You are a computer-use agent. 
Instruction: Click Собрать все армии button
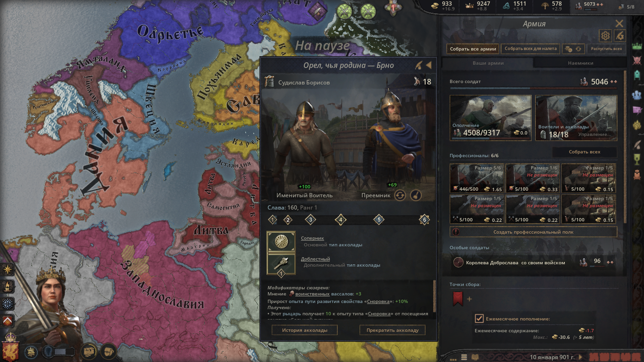(473, 49)
